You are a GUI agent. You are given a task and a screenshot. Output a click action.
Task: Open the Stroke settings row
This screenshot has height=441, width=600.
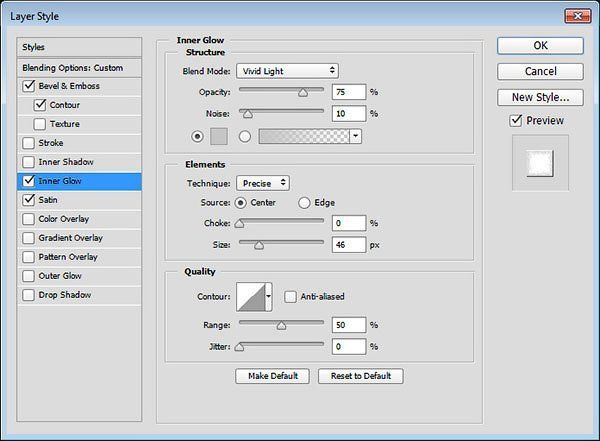tap(79, 143)
